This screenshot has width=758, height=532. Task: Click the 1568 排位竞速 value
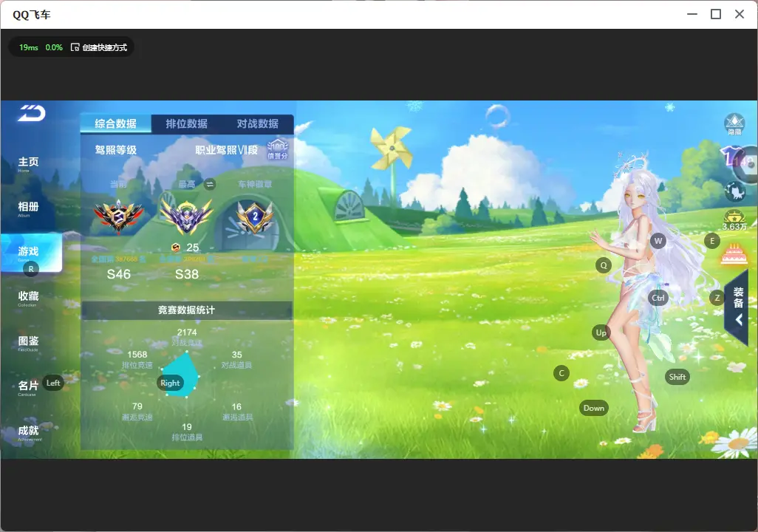point(137,355)
